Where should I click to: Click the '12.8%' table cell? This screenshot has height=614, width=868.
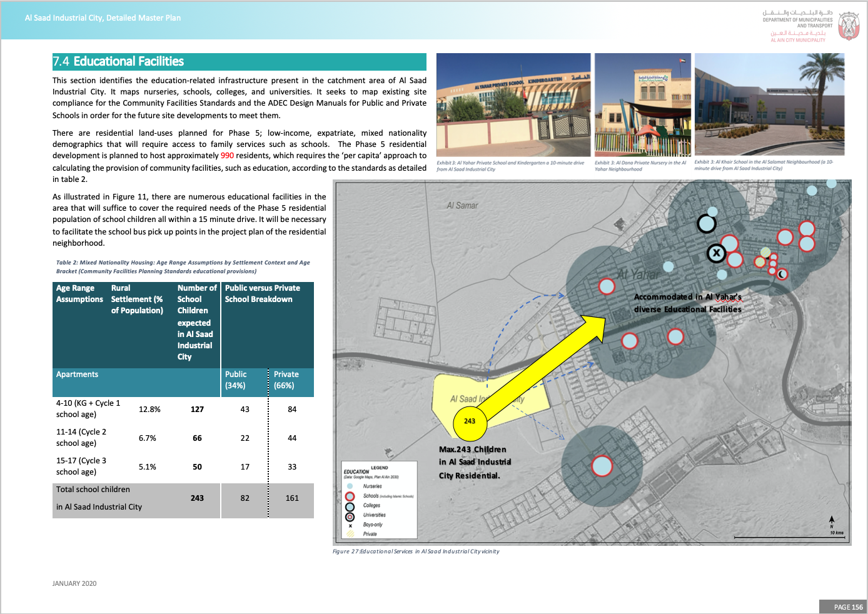click(149, 410)
